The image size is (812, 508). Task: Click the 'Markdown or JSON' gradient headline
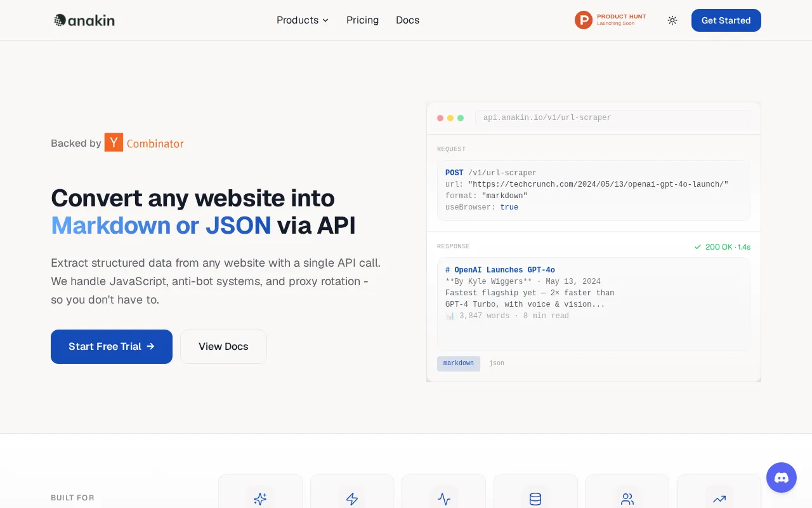pyautogui.click(x=161, y=225)
